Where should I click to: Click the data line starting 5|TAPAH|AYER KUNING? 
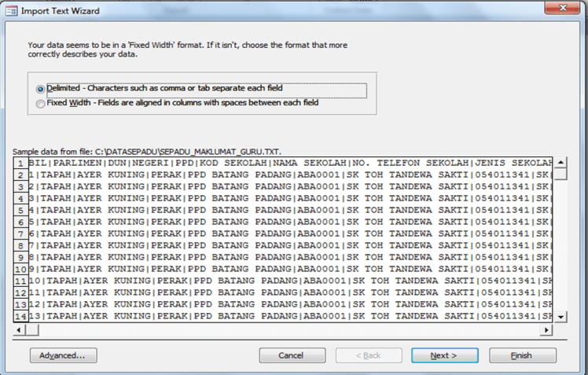click(x=290, y=222)
